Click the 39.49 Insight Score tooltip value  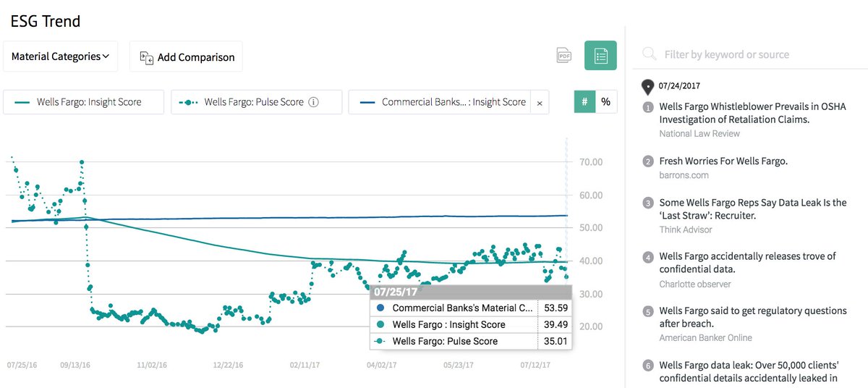click(x=556, y=324)
